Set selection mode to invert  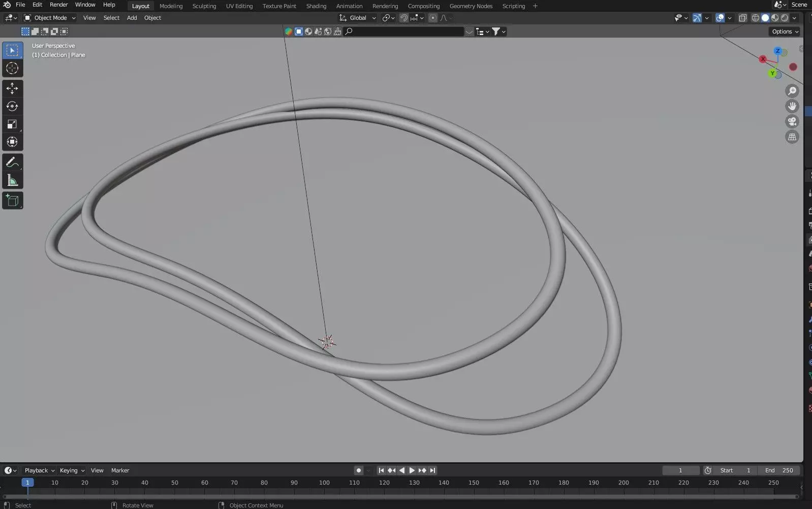point(54,31)
